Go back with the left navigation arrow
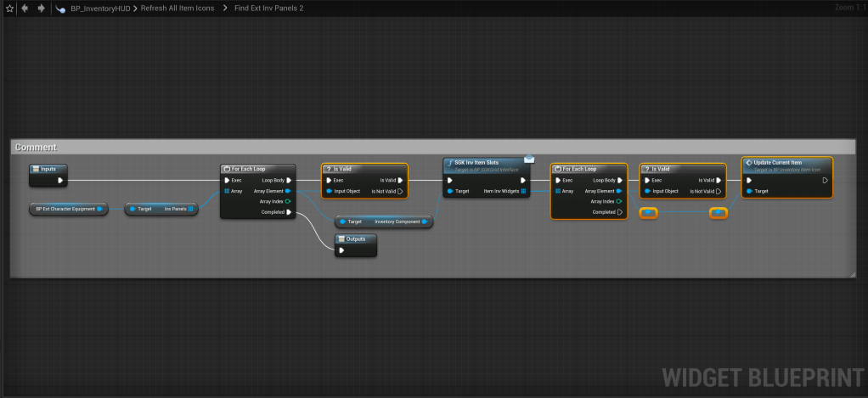This screenshot has width=868, height=398. 25,8
